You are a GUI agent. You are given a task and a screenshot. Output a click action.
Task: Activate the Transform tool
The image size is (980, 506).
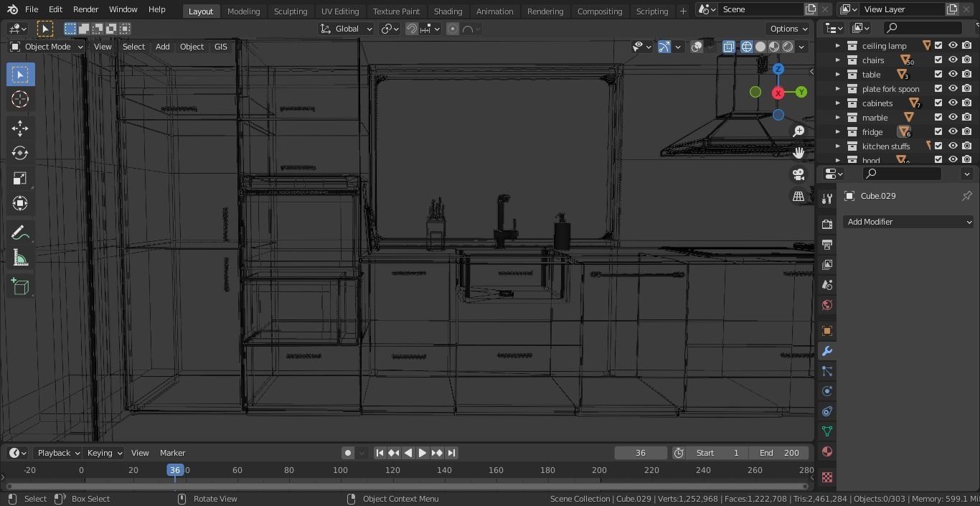[x=20, y=204]
